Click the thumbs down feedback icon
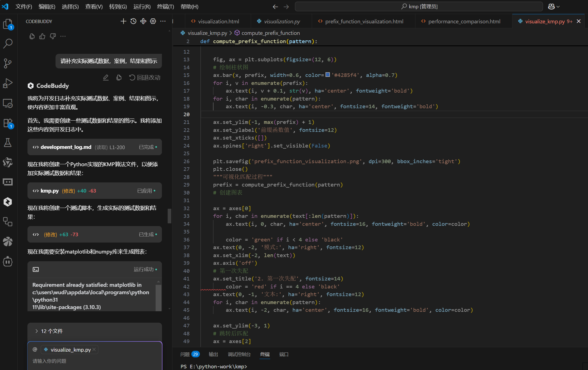 click(53, 36)
